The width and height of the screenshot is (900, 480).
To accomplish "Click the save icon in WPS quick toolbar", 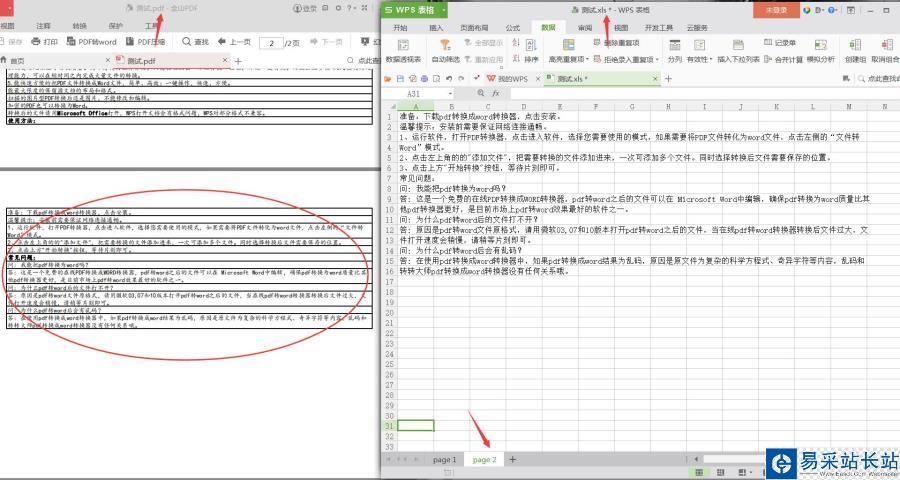I will 400,79.
